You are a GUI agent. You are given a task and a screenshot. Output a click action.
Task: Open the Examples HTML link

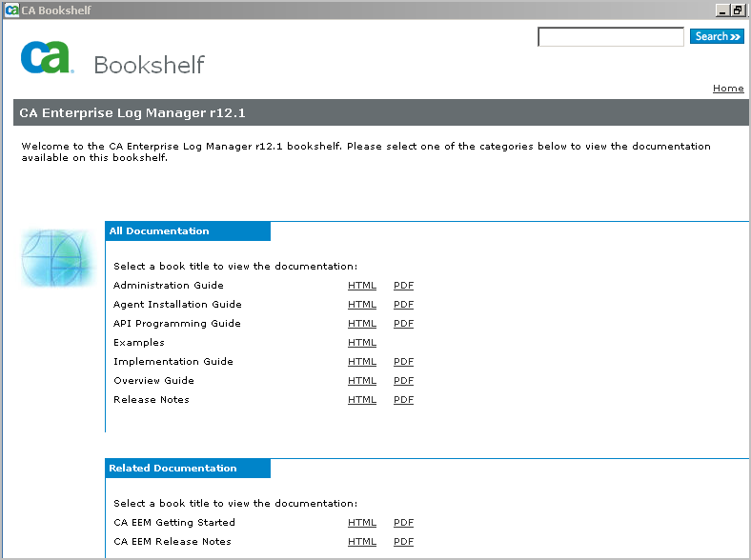(362, 343)
